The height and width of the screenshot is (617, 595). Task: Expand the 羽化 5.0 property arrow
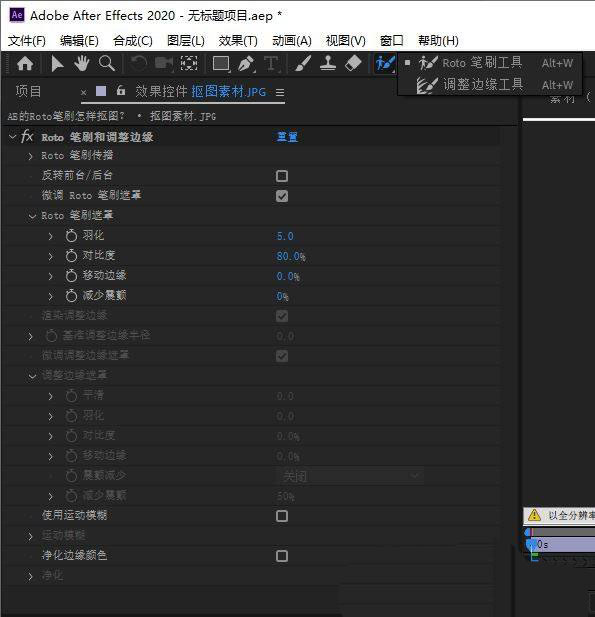50,236
